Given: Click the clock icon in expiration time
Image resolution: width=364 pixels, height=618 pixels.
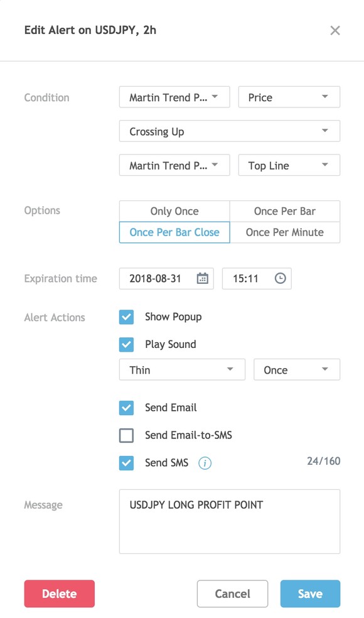Looking at the screenshot, I should click(280, 278).
